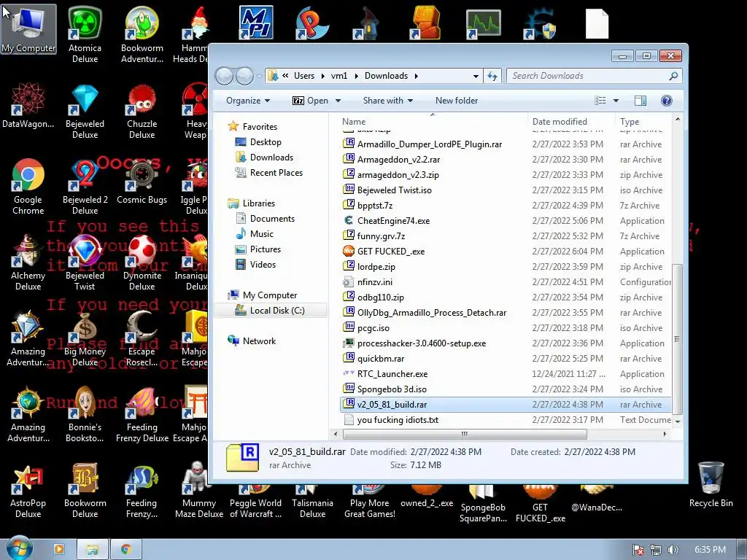Expand the arrow after Users in path
The width and height of the screenshot is (747, 560).
(x=323, y=76)
